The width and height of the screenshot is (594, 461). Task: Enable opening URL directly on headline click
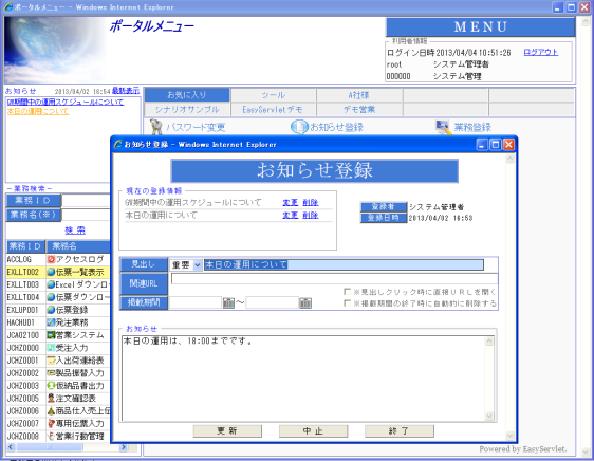click(347, 291)
